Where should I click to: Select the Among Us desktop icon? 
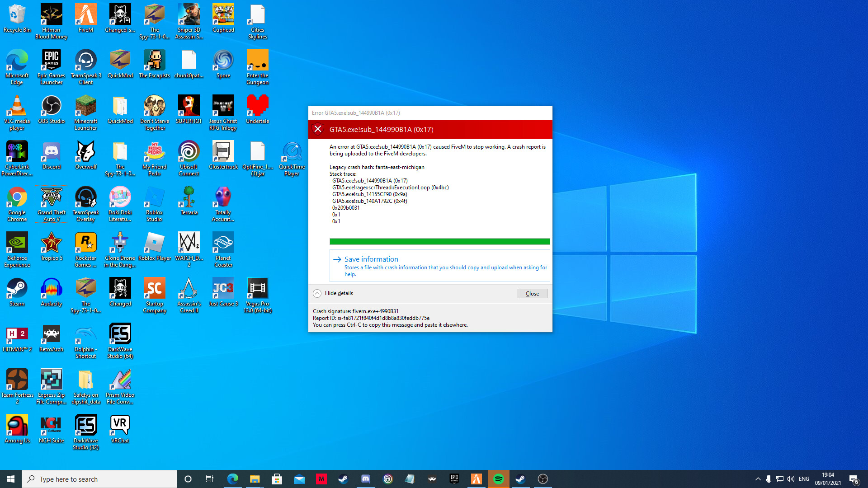point(17,430)
